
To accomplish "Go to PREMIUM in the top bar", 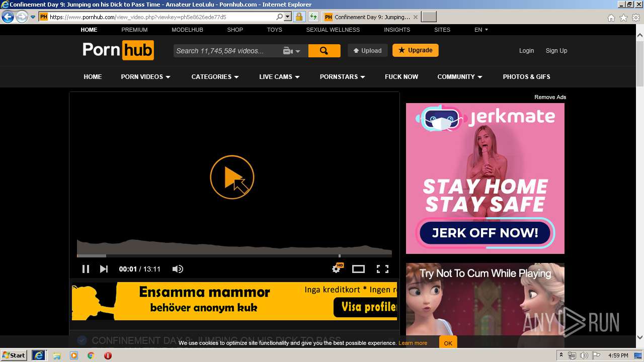I will click(x=134, y=30).
